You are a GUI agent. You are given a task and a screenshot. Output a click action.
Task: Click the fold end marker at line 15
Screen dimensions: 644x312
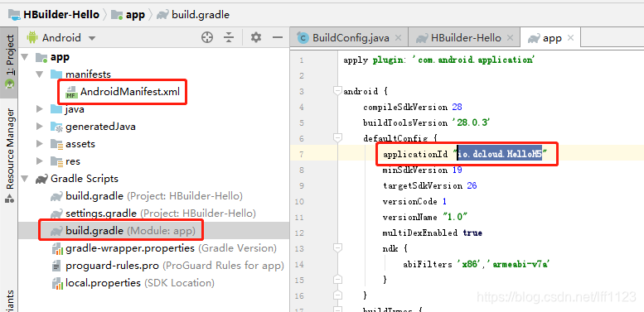(x=337, y=280)
